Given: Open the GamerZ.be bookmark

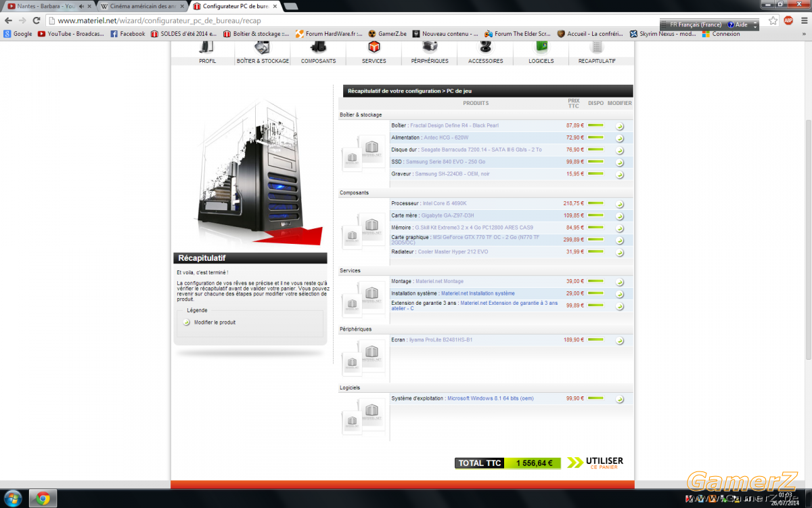Looking at the screenshot, I should coord(387,33).
